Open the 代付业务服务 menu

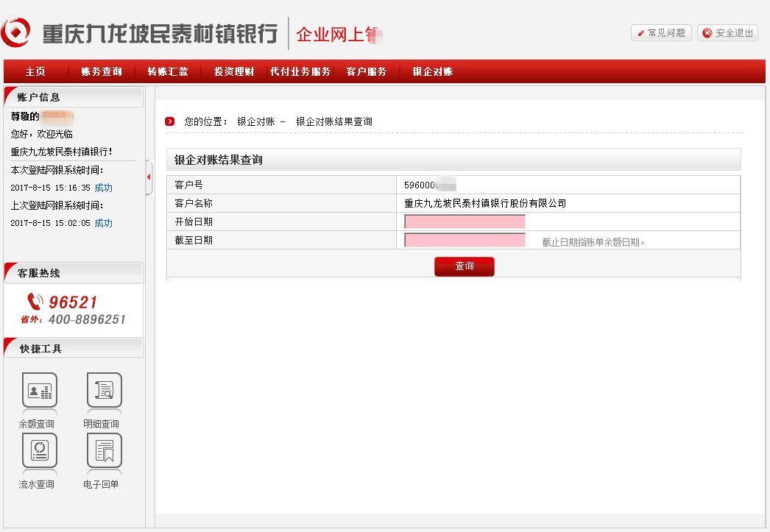click(x=300, y=71)
